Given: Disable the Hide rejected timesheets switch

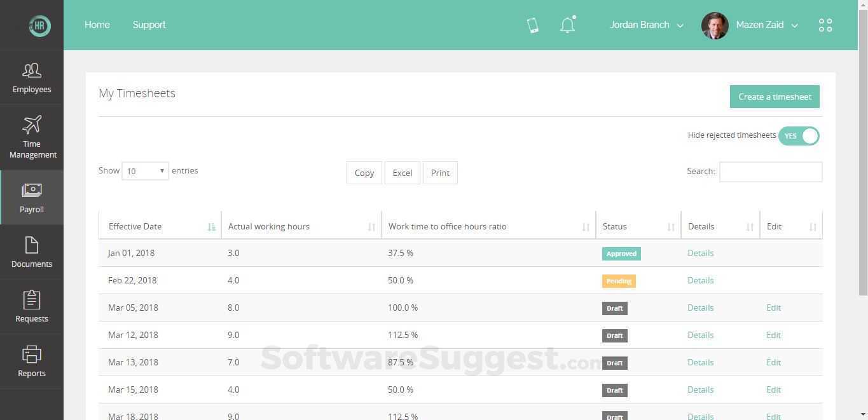Looking at the screenshot, I should [799, 135].
